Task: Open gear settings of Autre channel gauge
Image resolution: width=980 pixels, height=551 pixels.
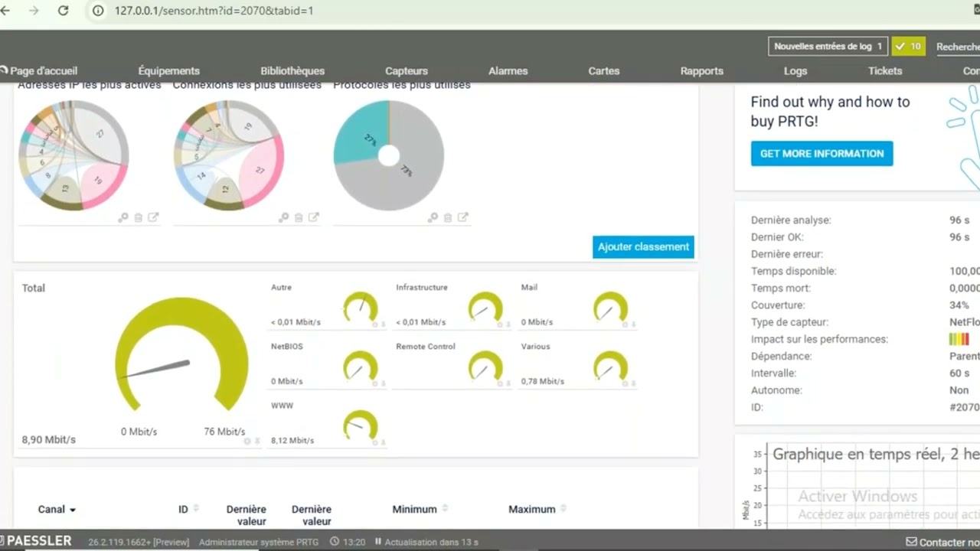Action: coord(374,324)
